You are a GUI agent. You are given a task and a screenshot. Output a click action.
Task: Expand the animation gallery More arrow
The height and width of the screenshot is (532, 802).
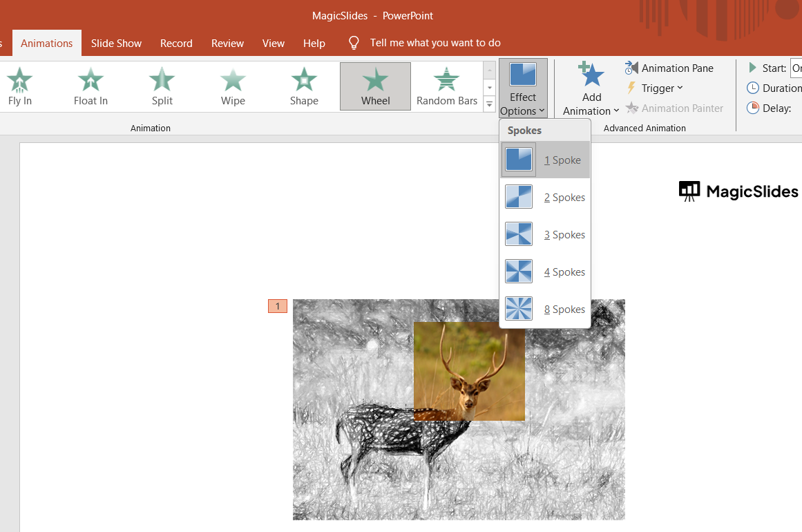pos(490,104)
